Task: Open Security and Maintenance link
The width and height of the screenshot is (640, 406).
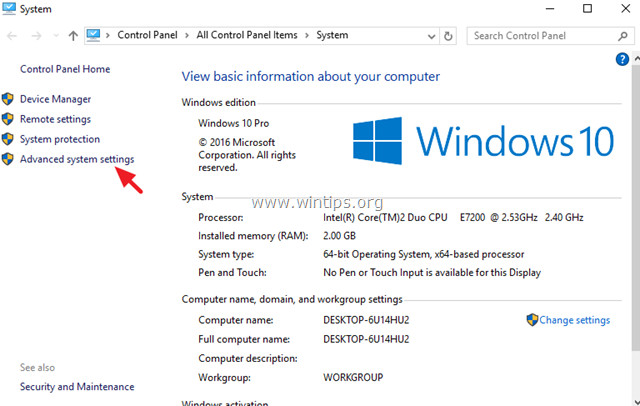Action: 77,386
